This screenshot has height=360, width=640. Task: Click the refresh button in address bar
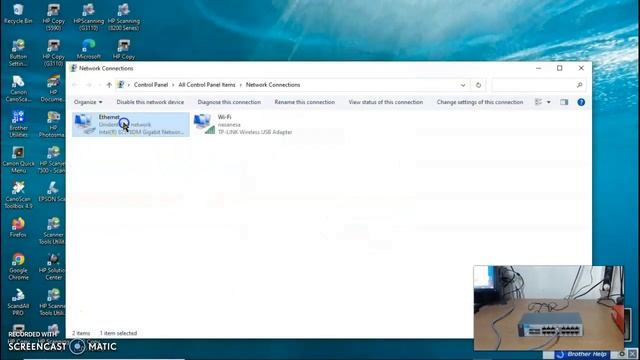(x=478, y=85)
